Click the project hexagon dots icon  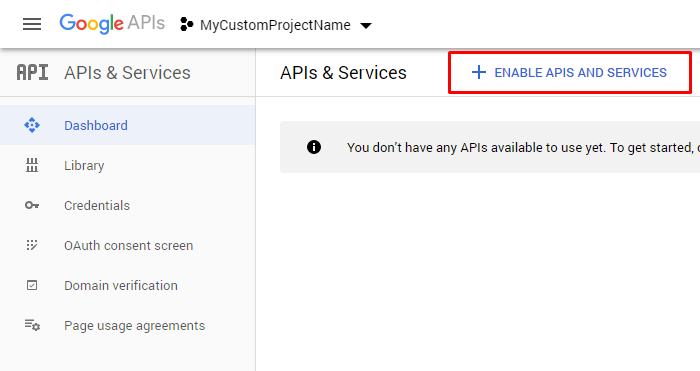186,25
